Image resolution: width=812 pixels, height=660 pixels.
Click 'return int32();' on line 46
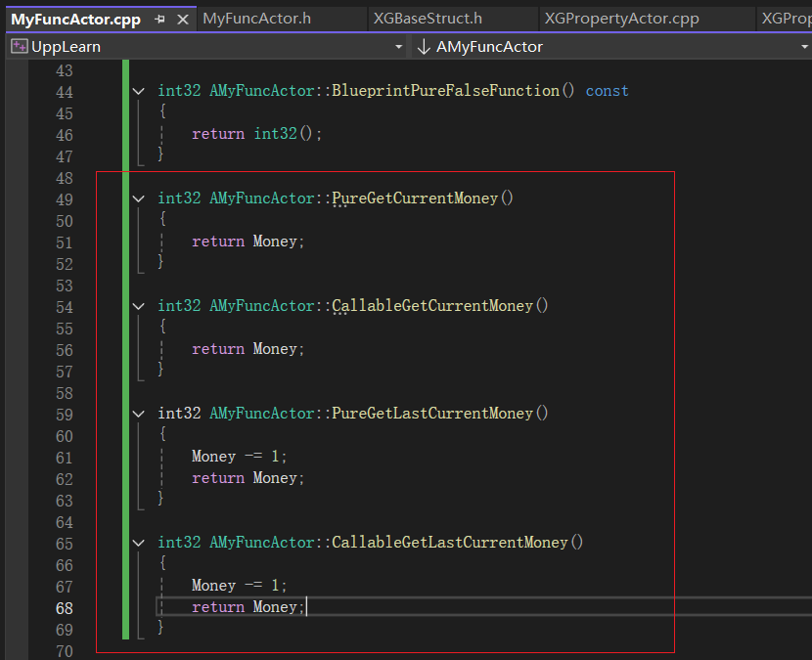[x=257, y=134]
